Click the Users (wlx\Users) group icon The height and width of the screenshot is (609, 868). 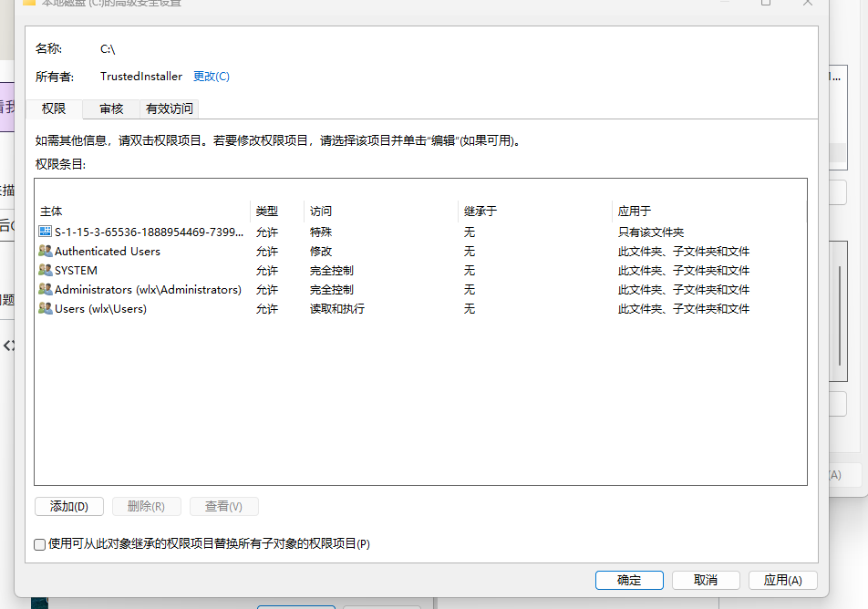pos(45,308)
